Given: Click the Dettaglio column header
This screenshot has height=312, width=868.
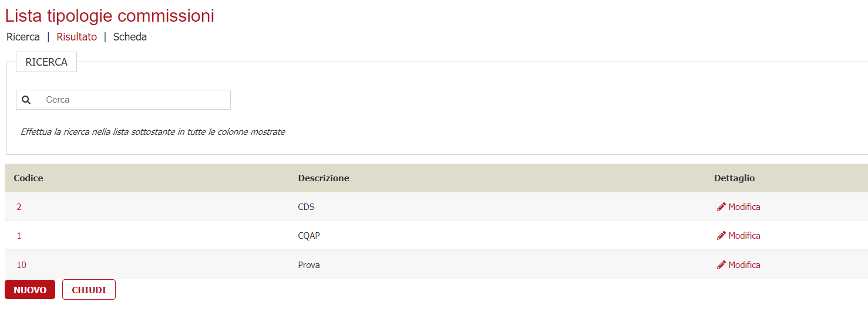Looking at the screenshot, I should [x=734, y=178].
